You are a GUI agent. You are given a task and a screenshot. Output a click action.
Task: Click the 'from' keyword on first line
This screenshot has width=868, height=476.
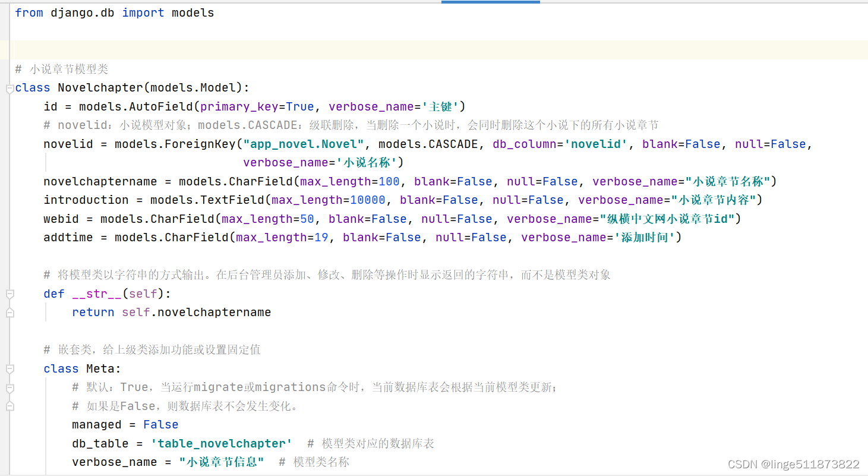click(x=29, y=12)
